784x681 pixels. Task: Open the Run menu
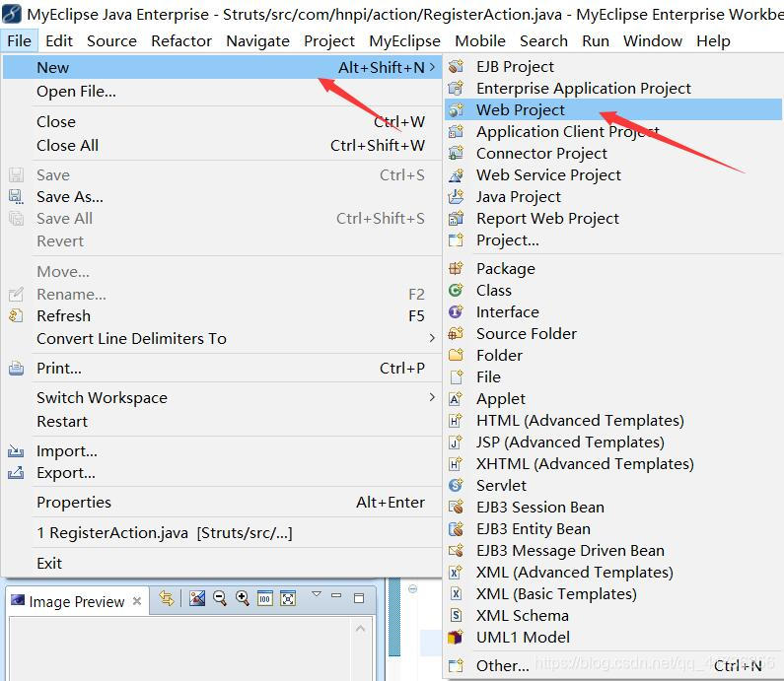[x=596, y=41]
